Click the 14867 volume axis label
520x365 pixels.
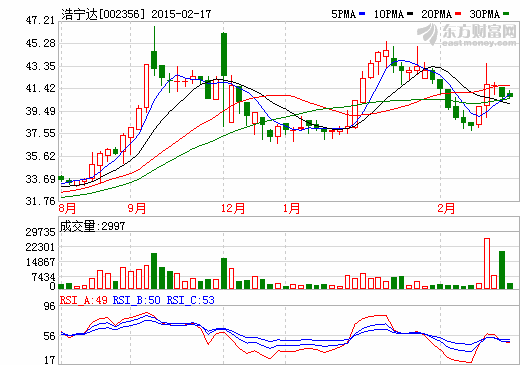41,262
